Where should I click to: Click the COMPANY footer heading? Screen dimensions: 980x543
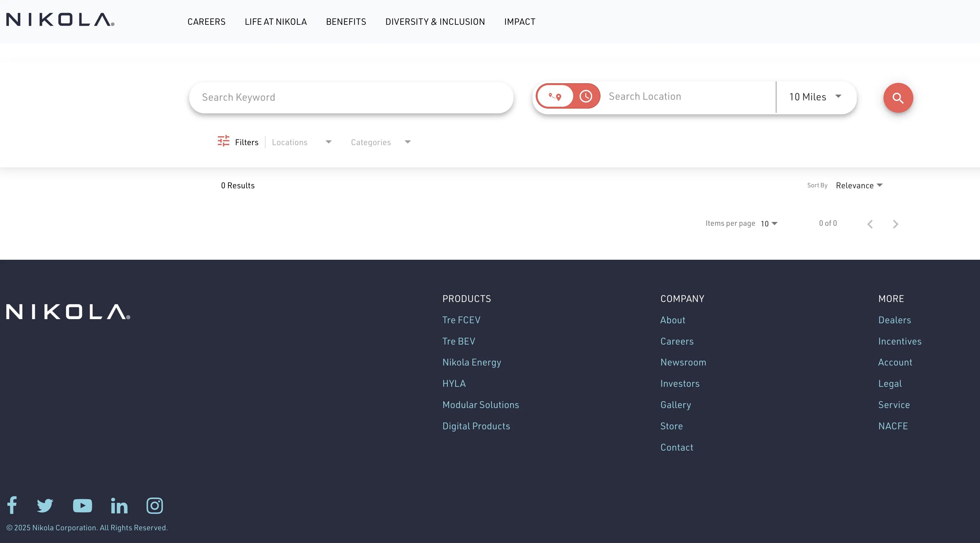[682, 299]
